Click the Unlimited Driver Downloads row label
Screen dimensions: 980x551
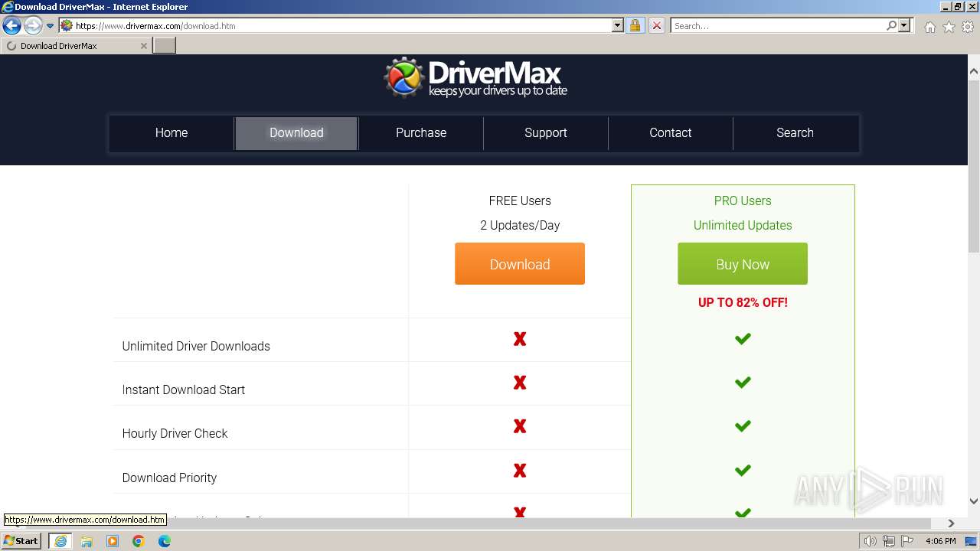196,346
